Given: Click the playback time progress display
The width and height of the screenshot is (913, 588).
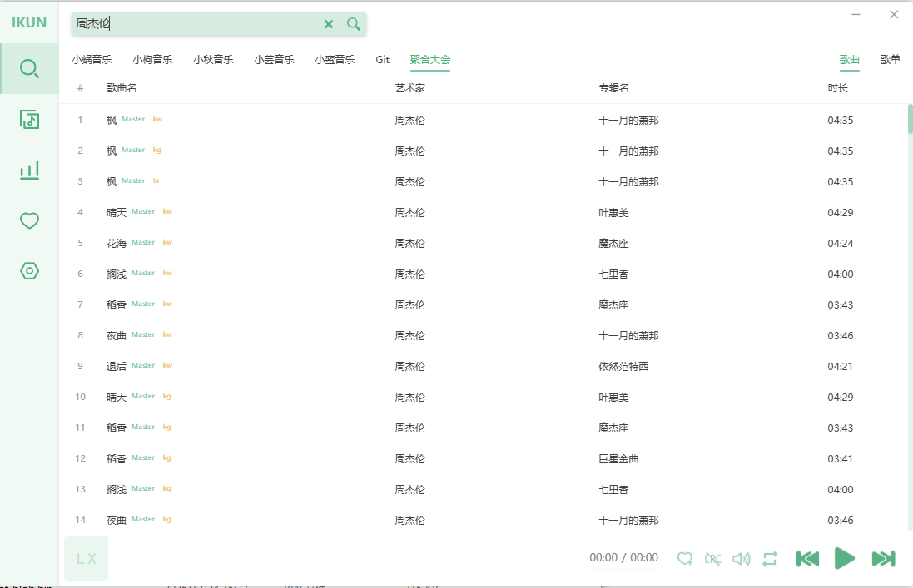Looking at the screenshot, I should (x=622, y=558).
